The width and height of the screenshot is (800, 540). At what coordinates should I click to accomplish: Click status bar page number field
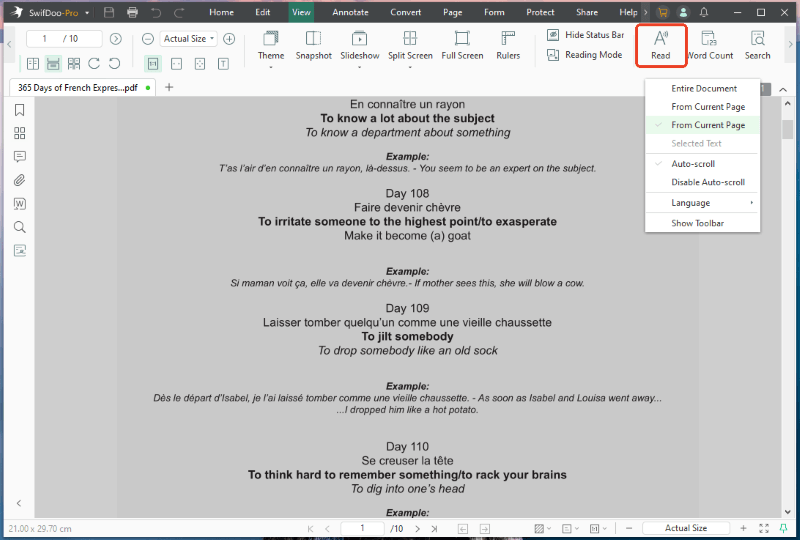(x=362, y=528)
